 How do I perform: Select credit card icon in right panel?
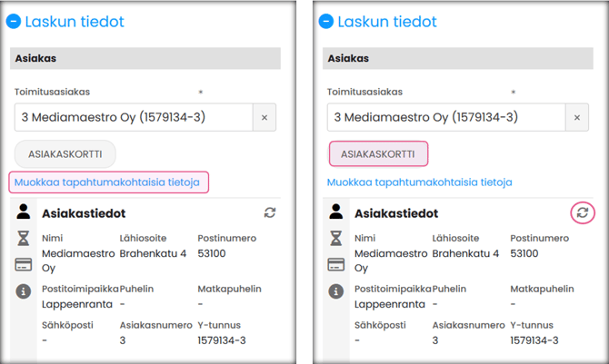336,264
